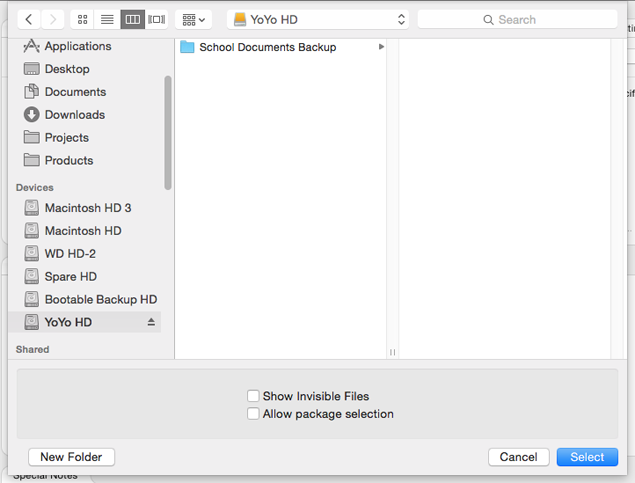635x483 pixels.
Task: Switch to cover flow view
Action: (x=157, y=19)
